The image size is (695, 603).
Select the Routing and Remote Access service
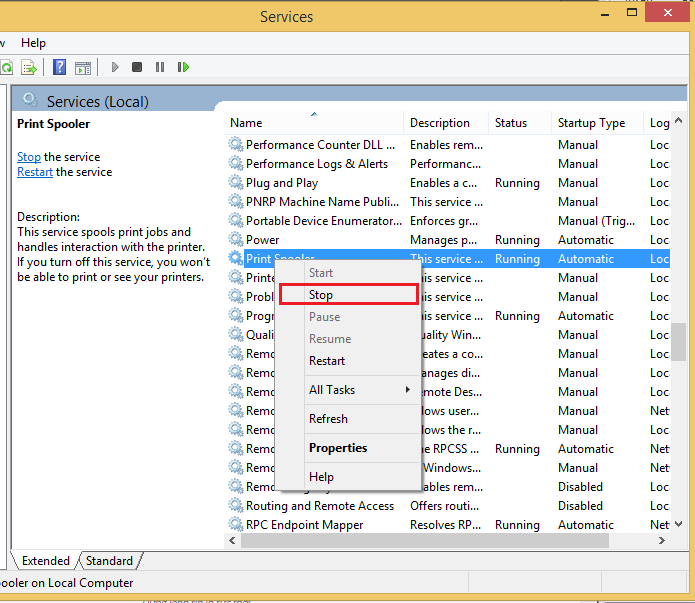coord(448,506)
